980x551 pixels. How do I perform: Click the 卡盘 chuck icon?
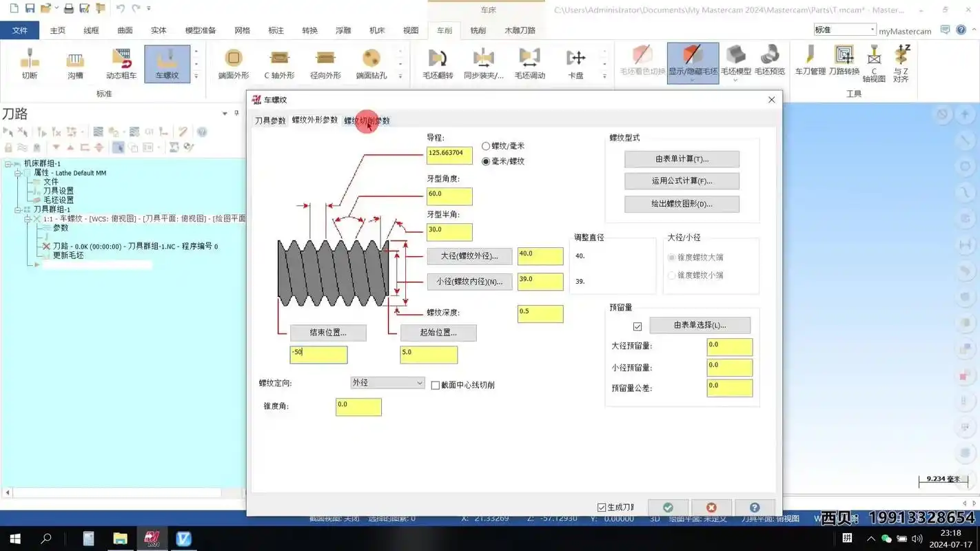(575, 63)
